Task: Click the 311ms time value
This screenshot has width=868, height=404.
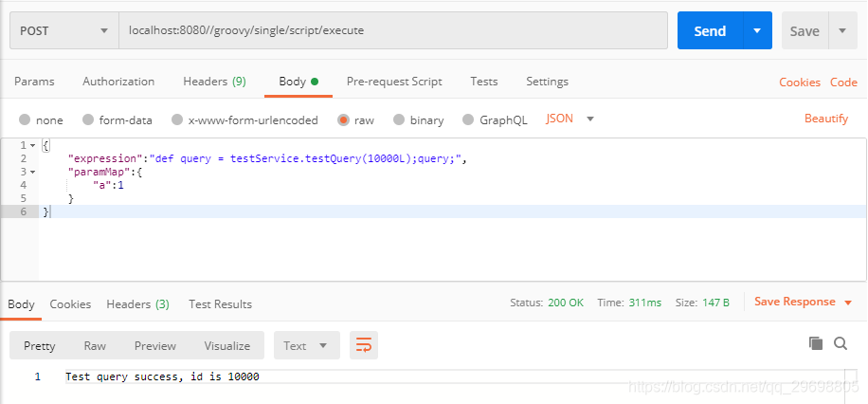Action: tap(645, 303)
